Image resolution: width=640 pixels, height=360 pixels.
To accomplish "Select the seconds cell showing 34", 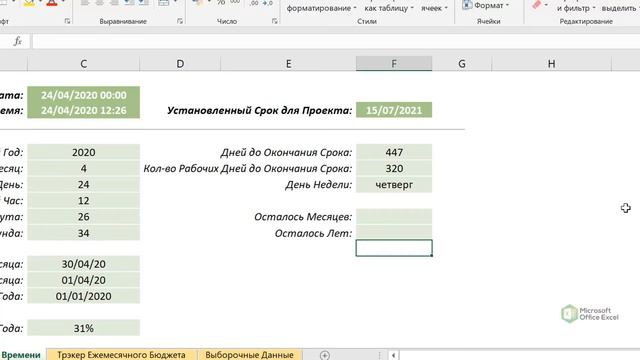I will coord(84,233).
